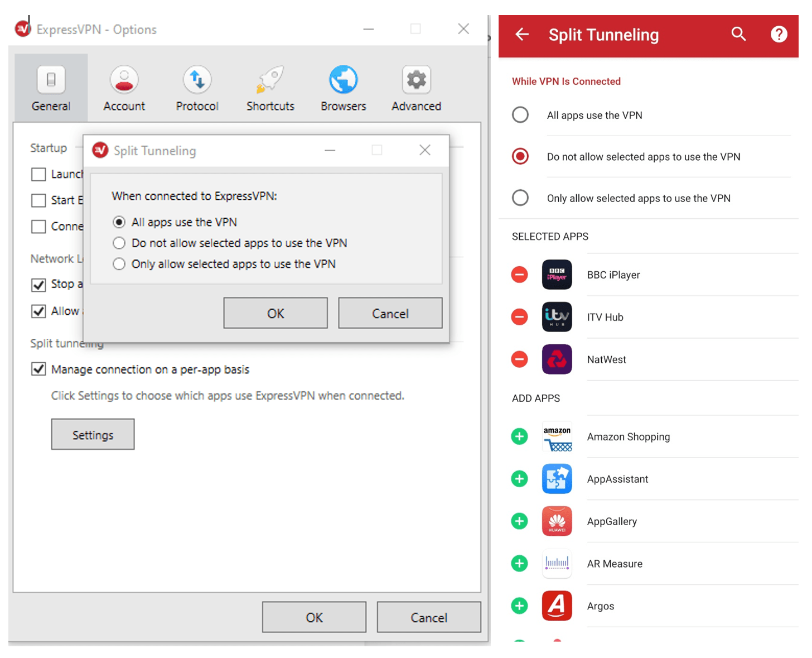Remove BBC iPlayer with red minus

tap(519, 275)
